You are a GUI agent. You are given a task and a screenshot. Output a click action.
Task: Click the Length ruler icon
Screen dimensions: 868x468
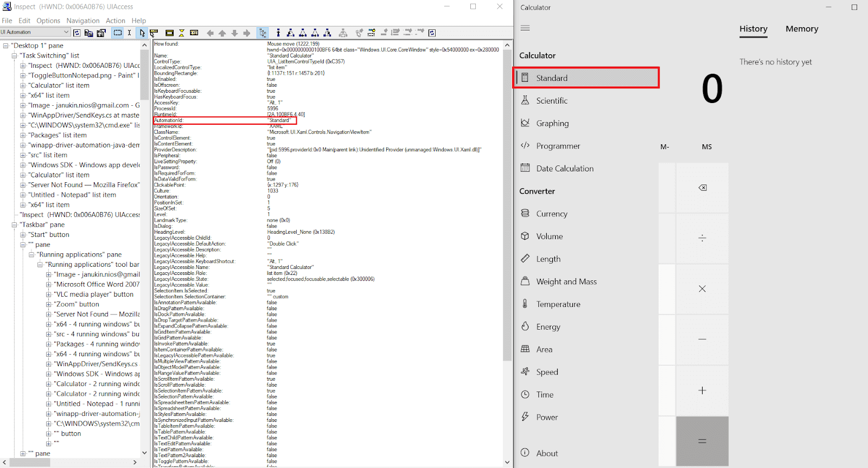coord(525,259)
